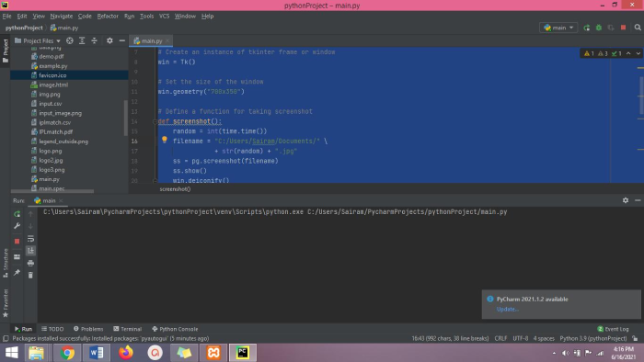Toggle scroll to end in Run panel
The image size is (644, 362).
(x=30, y=251)
